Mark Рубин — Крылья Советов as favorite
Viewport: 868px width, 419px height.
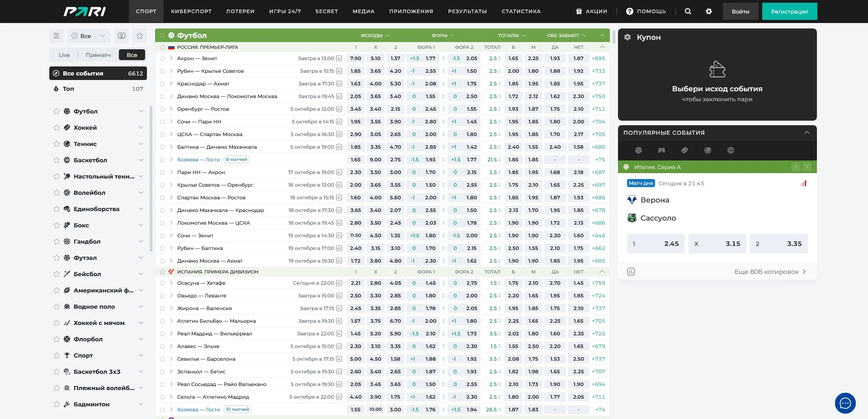[162, 71]
